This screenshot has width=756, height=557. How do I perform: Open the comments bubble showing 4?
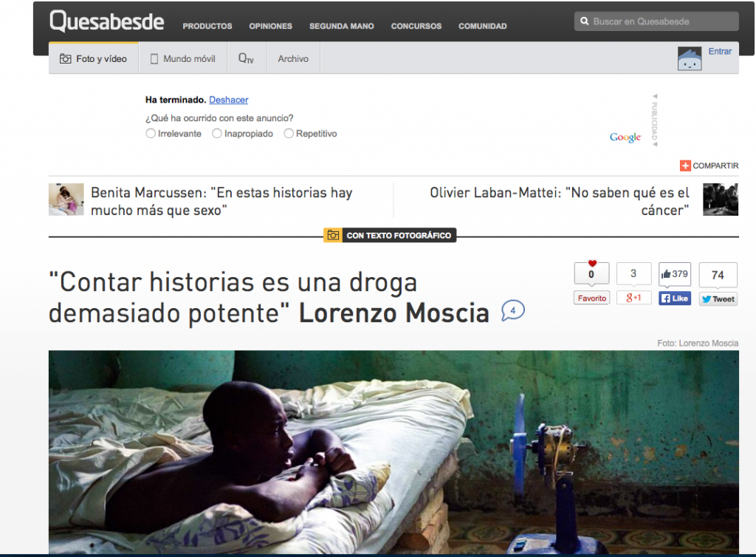click(512, 311)
